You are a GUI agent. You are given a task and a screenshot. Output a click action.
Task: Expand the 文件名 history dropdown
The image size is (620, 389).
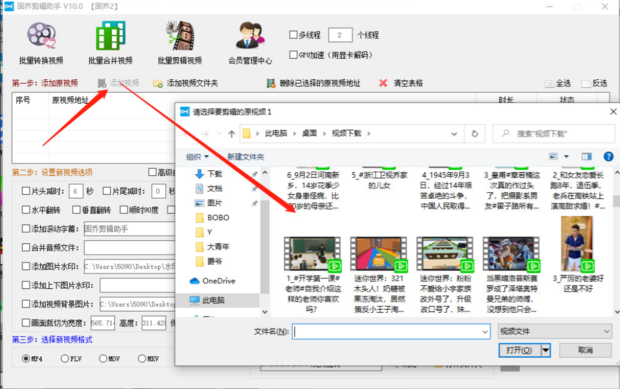pos(485,332)
